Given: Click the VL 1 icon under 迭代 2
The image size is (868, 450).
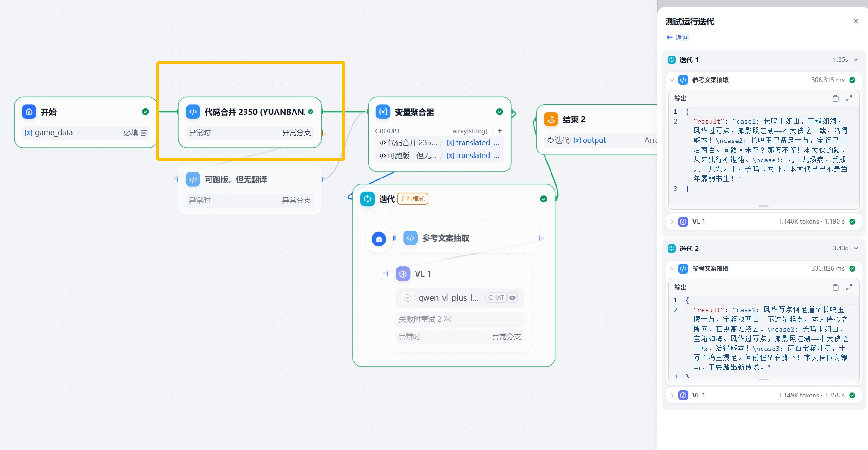Looking at the screenshot, I should [x=683, y=396].
